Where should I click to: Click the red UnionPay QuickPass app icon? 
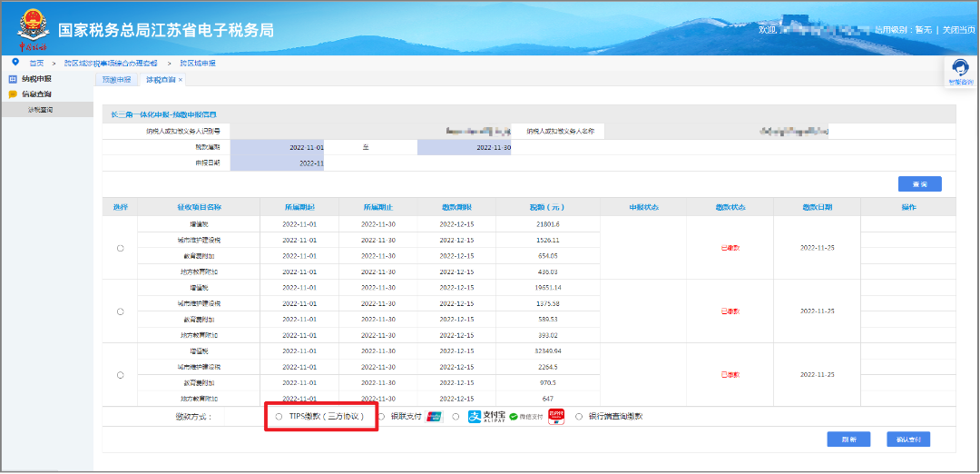pyautogui.click(x=556, y=417)
